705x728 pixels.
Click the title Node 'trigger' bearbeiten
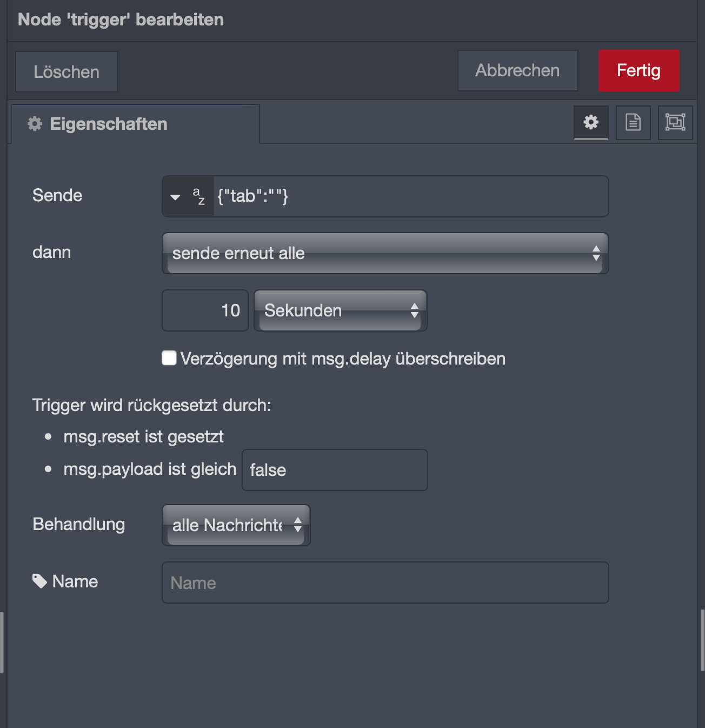tap(121, 19)
